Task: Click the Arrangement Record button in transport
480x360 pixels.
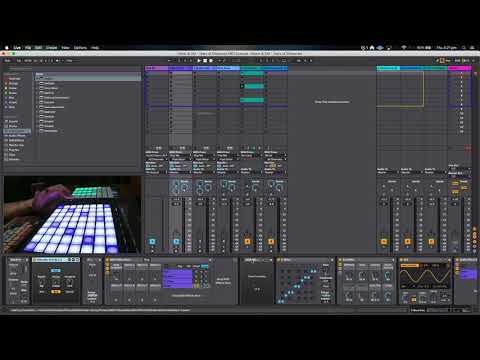Action: (211, 61)
